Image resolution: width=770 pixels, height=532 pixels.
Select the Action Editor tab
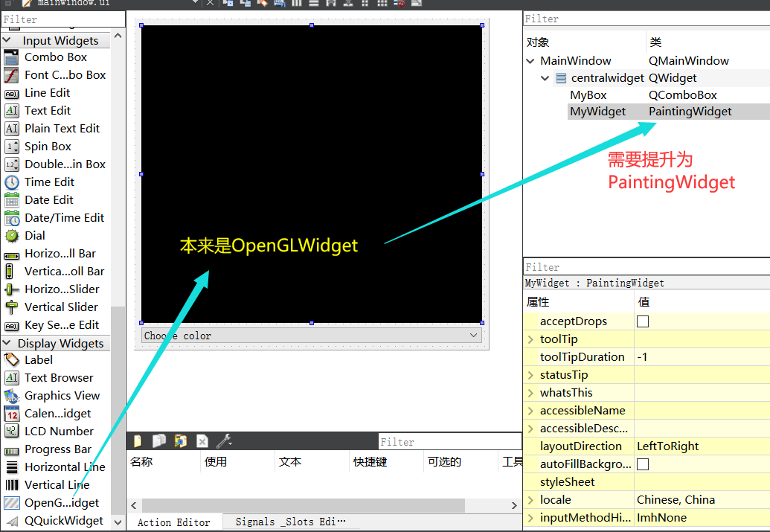pyautogui.click(x=173, y=522)
